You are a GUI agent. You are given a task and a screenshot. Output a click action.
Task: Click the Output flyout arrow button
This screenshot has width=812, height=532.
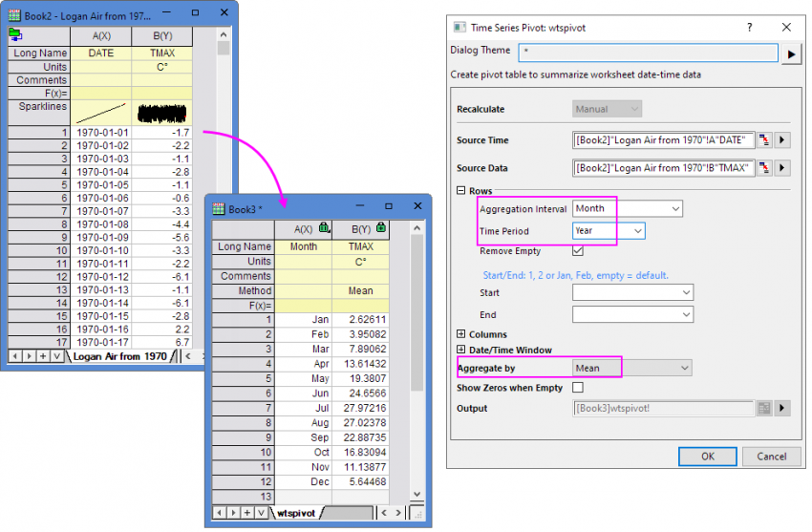click(783, 409)
